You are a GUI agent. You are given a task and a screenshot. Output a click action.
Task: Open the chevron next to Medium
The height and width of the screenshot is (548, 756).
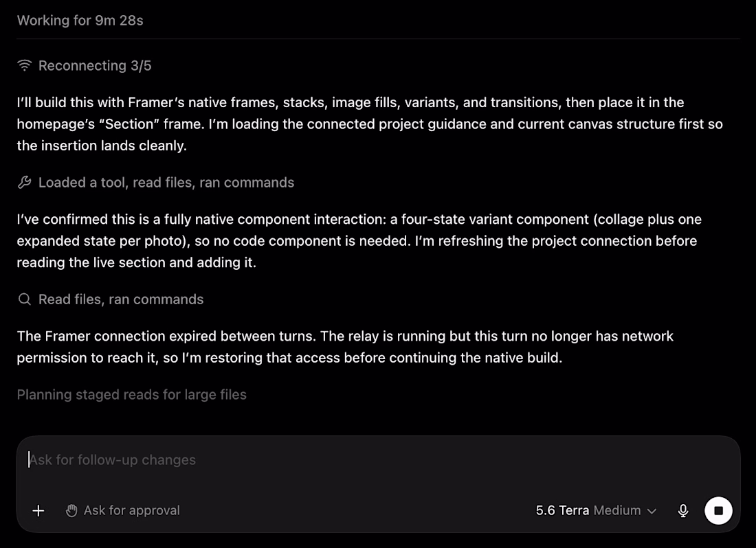point(652,511)
